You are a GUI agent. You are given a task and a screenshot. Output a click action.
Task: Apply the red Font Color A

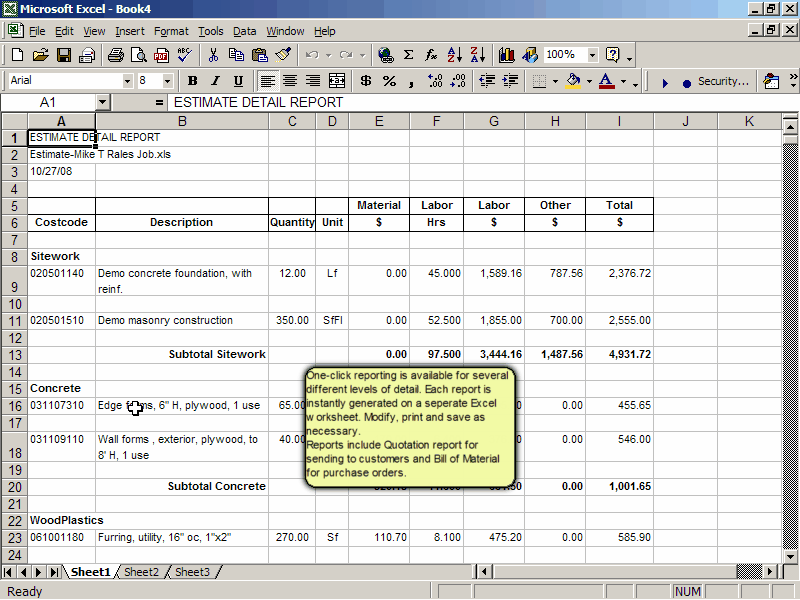tap(606, 81)
